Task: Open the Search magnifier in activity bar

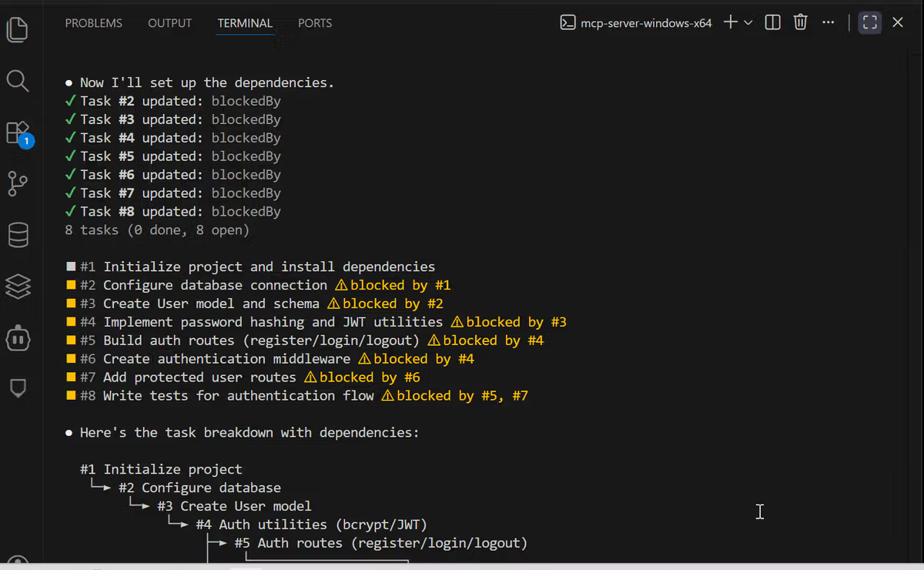Action: (17, 80)
